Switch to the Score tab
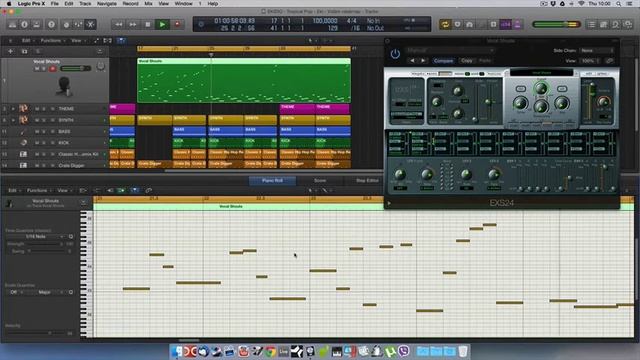The width and height of the screenshot is (640, 360). 320,180
